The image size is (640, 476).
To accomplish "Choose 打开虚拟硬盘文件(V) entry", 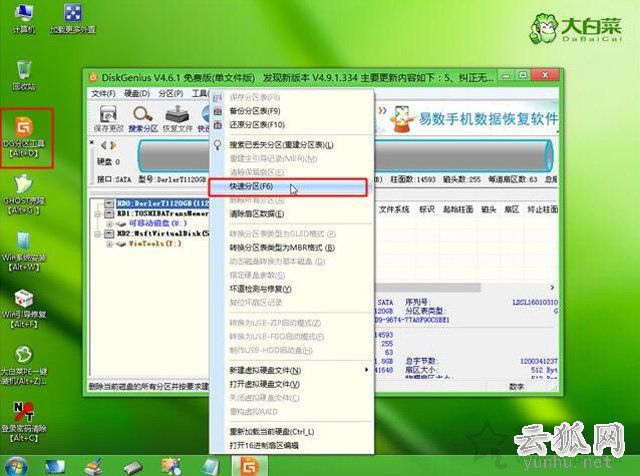I will tap(264, 384).
